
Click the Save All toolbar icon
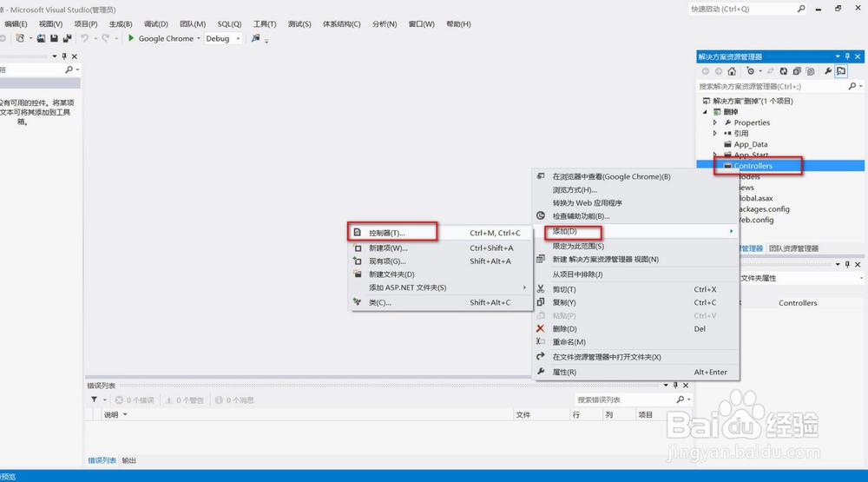click(x=67, y=38)
